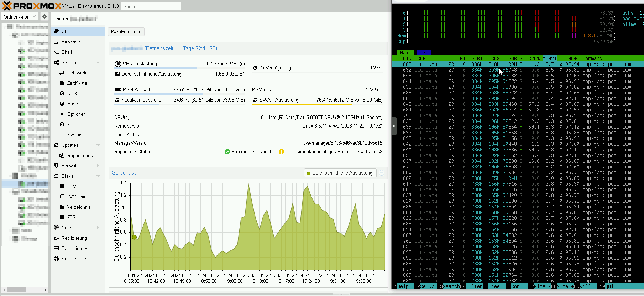Click the Hosts globe icon
This screenshot has height=296, width=644.
pos(62,104)
